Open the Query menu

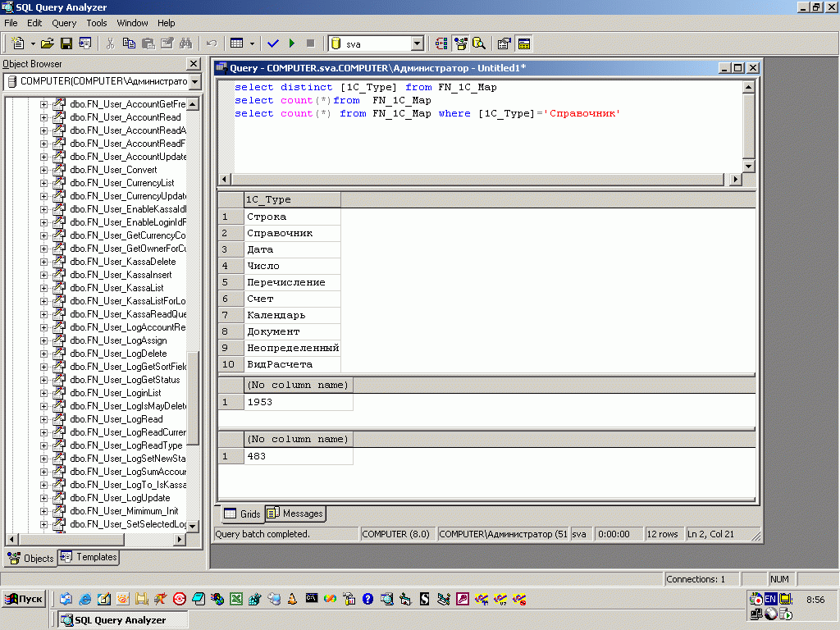tap(64, 23)
